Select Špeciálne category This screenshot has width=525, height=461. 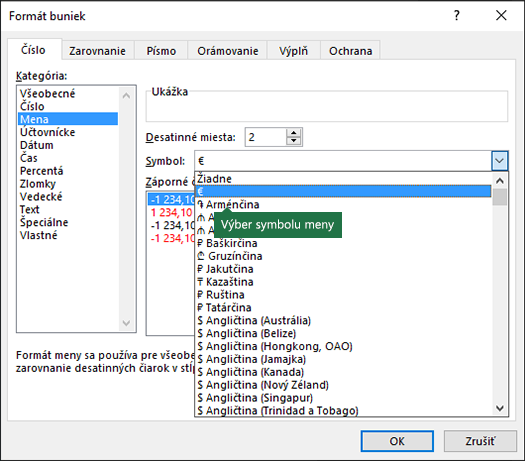click(x=68, y=222)
